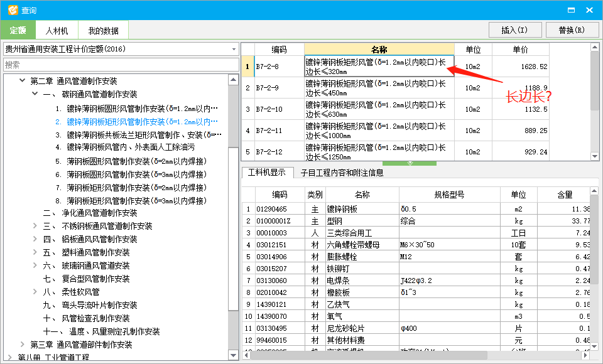Viewport: 603px width, 364px height.
Task: Select 7. 薄钢板矩形风管制作安装(δ=2mm以内焊接)
Action: (131, 188)
